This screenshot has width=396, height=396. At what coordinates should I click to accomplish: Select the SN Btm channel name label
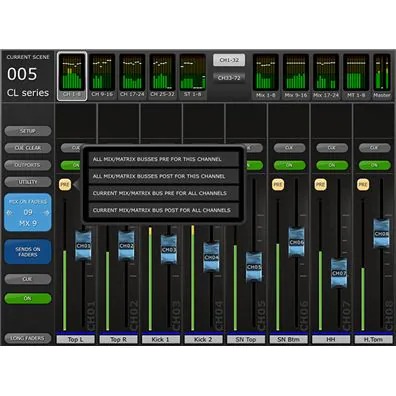coord(288,340)
